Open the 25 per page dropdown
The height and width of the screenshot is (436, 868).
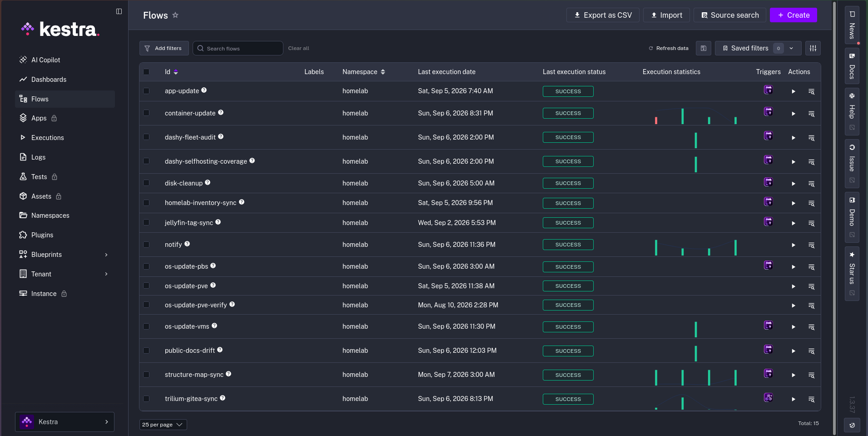[x=163, y=425]
